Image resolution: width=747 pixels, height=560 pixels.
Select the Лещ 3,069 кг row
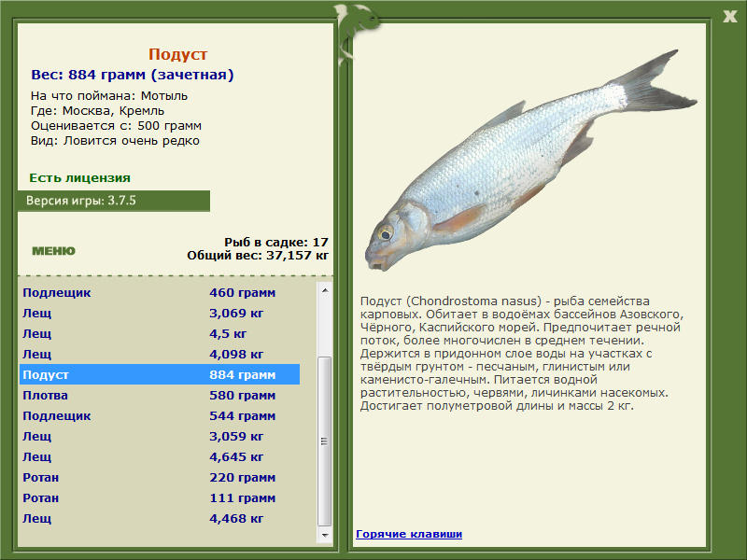click(160, 313)
